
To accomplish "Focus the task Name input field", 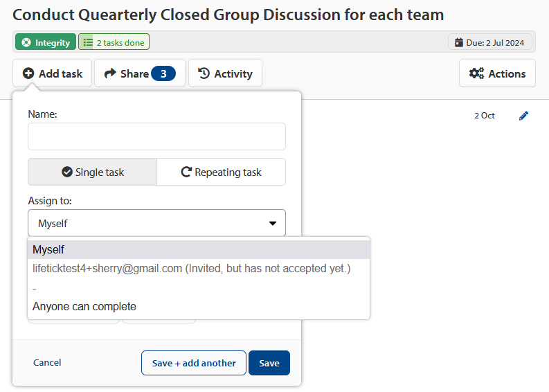I will [x=156, y=136].
